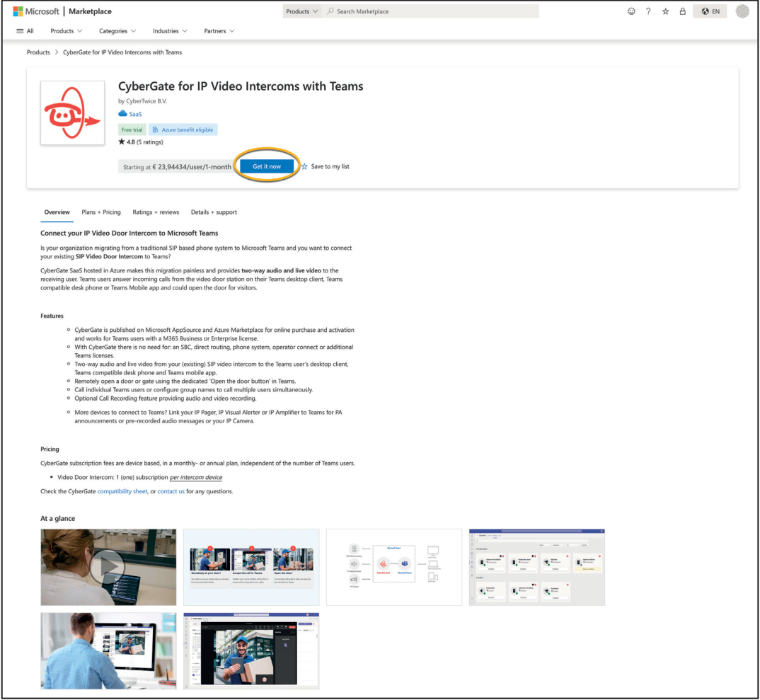Click the CyberGate red app logo

point(72,113)
